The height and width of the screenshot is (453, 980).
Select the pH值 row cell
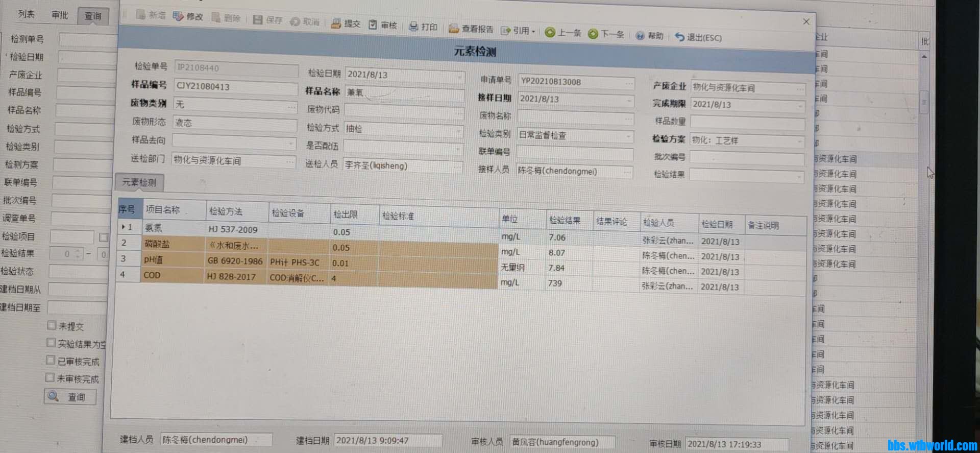[x=172, y=259]
